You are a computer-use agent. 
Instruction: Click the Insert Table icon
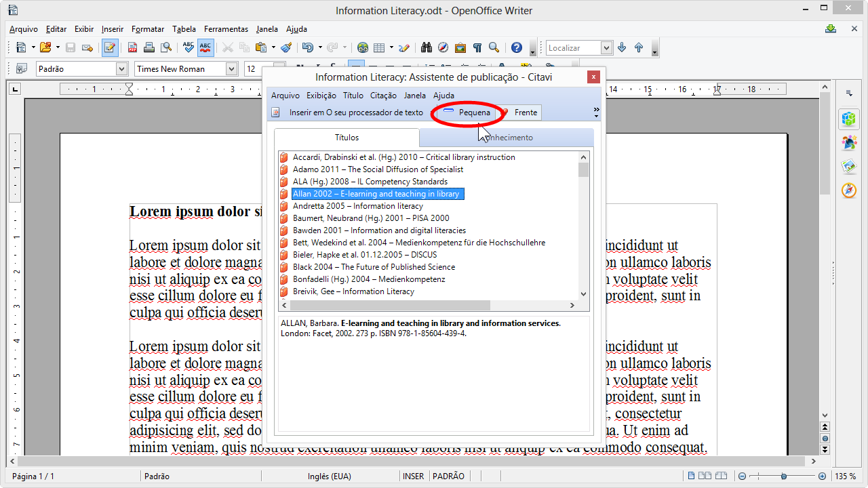click(x=379, y=47)
